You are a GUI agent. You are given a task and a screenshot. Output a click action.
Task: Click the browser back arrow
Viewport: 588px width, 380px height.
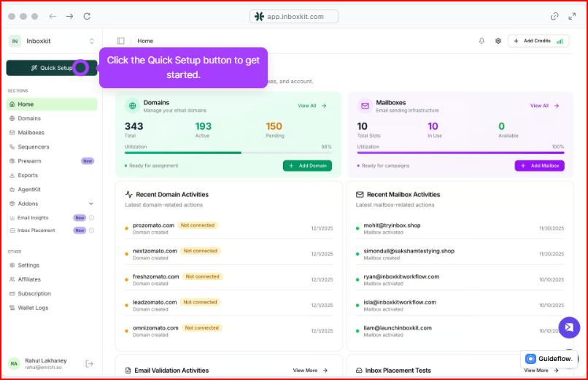click(53, 16)
